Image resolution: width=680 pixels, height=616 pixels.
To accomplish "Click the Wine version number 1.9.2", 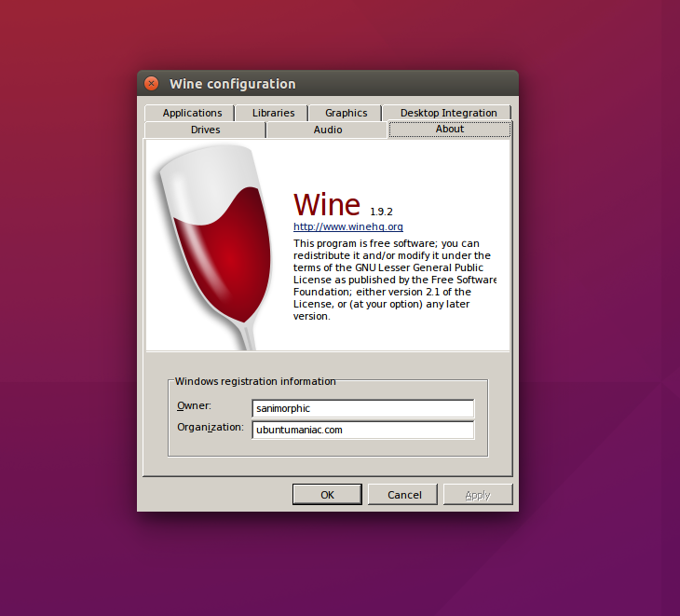I will point(381,212).
